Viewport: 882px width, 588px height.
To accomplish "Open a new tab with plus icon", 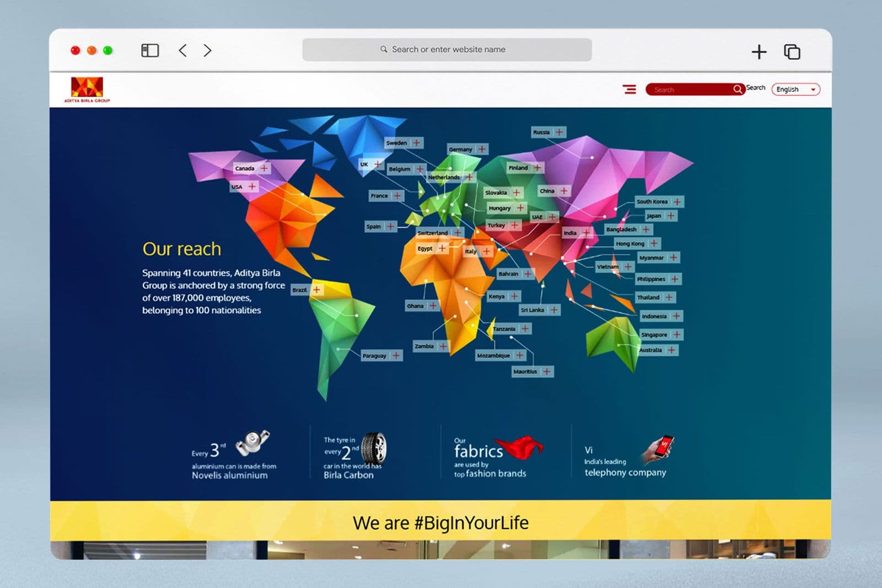I will [x=759, y=52].
